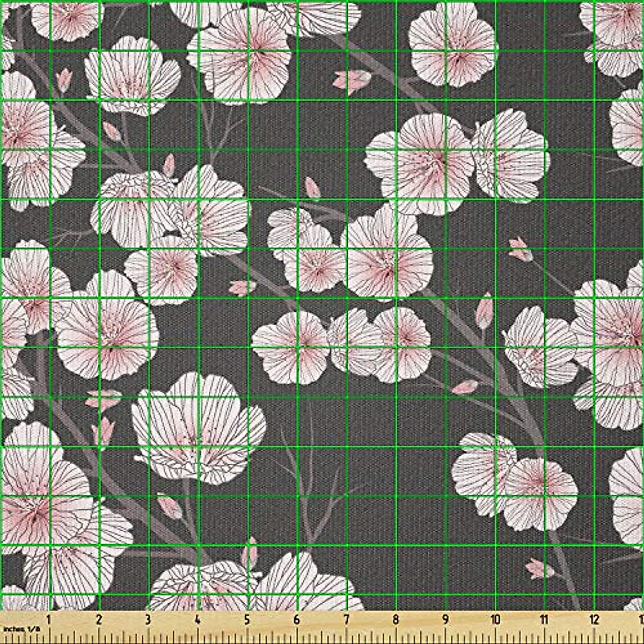Click the number 10 on the ruler
644x644 pixels.
coord(495,619)
